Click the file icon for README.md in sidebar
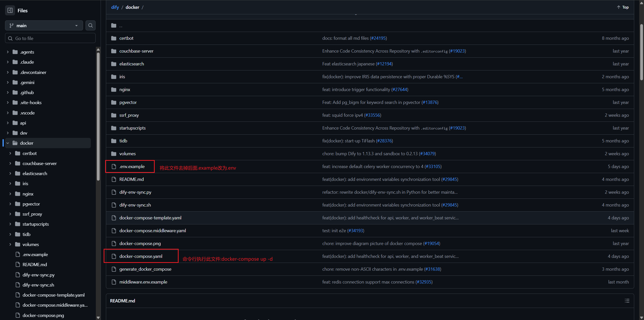Viewport: 644px width, 320px height. pos(18,264)
